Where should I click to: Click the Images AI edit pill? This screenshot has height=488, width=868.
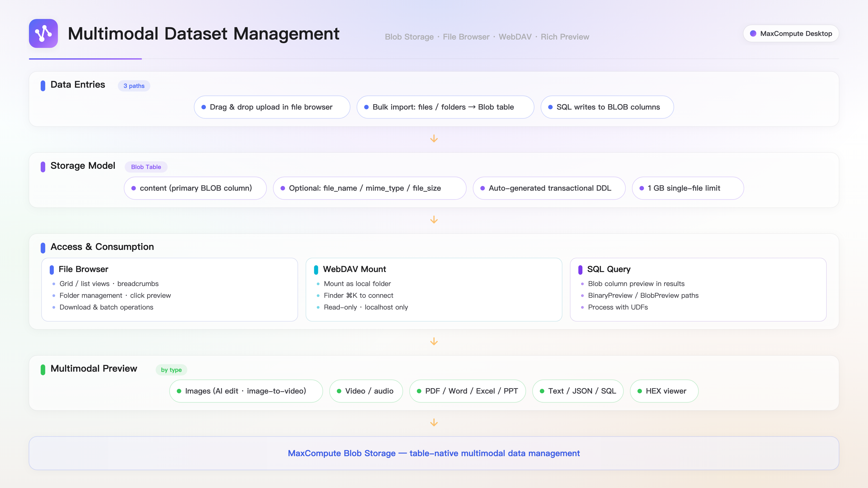[x=246, y=391]
